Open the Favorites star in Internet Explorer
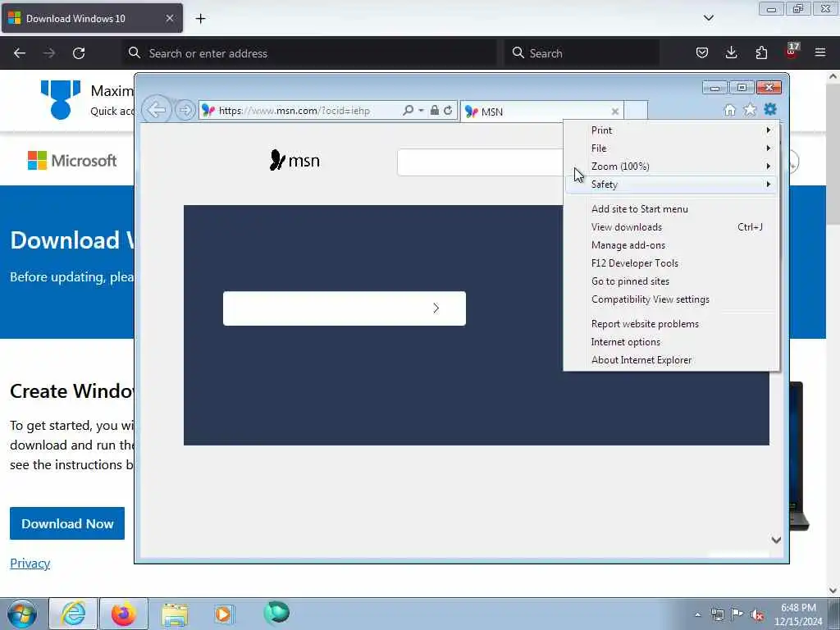840x630 pixels. (x=750, y=110)
